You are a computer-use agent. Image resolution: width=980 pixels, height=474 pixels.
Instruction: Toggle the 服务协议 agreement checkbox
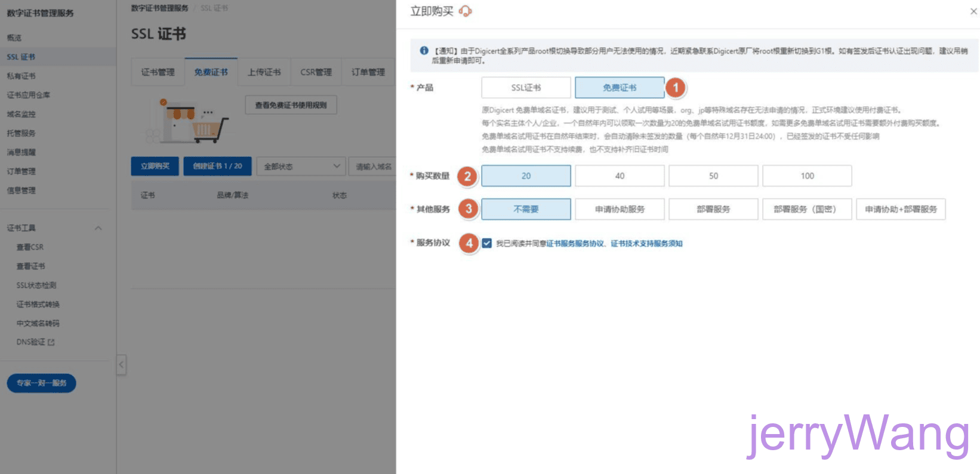(x=487, y=243)
